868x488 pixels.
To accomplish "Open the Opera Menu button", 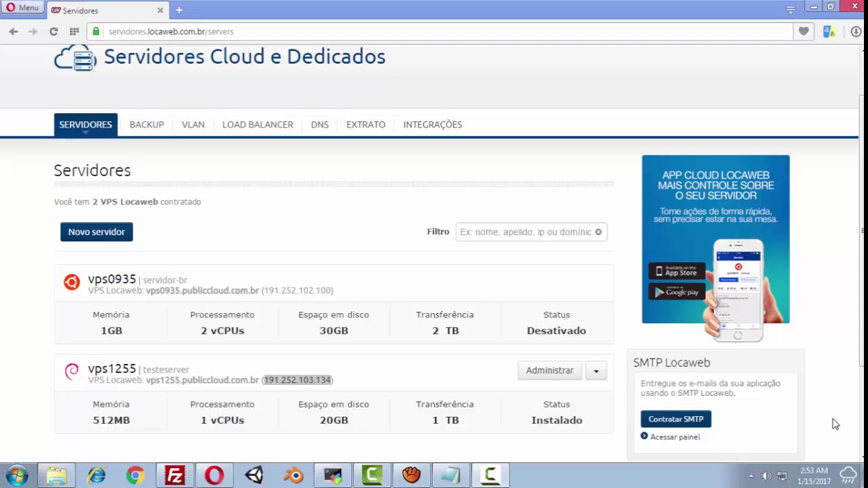I will (x=23, y=7).
